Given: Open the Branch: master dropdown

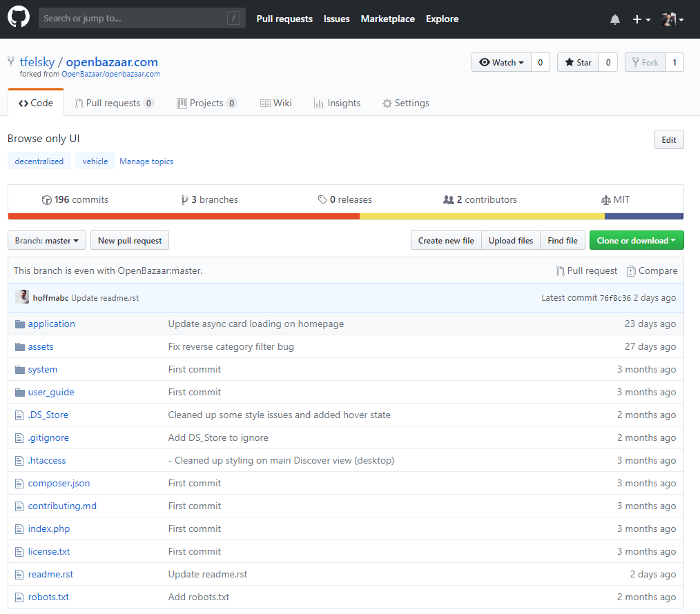Looking at the screenshot, I should pyautogui.click(x=47, y=241).
